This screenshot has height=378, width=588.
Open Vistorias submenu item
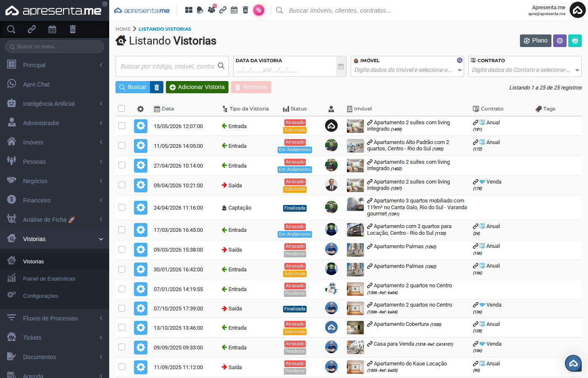(55, 261)
